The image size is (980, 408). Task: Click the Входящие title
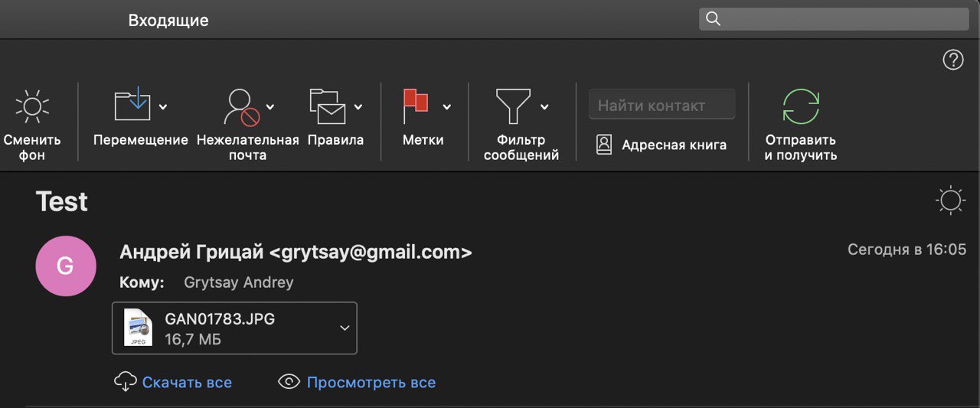(x=168, y=20)
